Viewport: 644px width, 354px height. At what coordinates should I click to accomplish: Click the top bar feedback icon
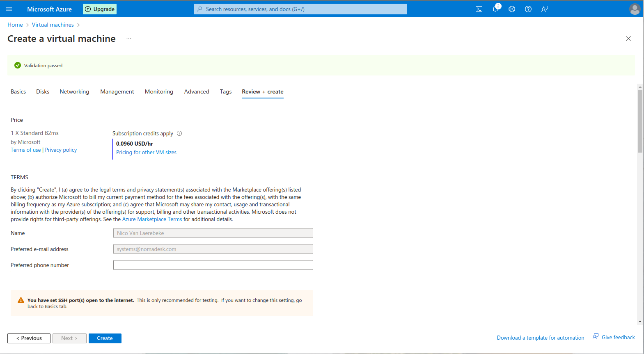point(545,9)
